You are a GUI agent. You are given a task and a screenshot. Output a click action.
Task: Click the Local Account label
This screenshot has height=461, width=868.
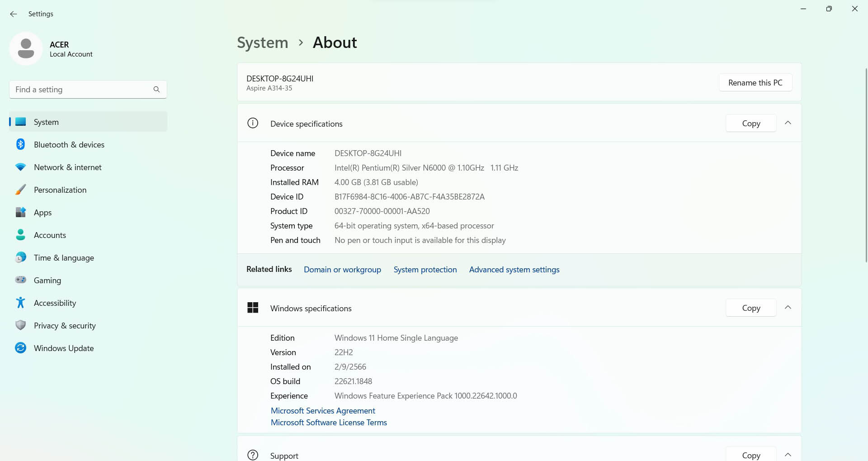71,54
